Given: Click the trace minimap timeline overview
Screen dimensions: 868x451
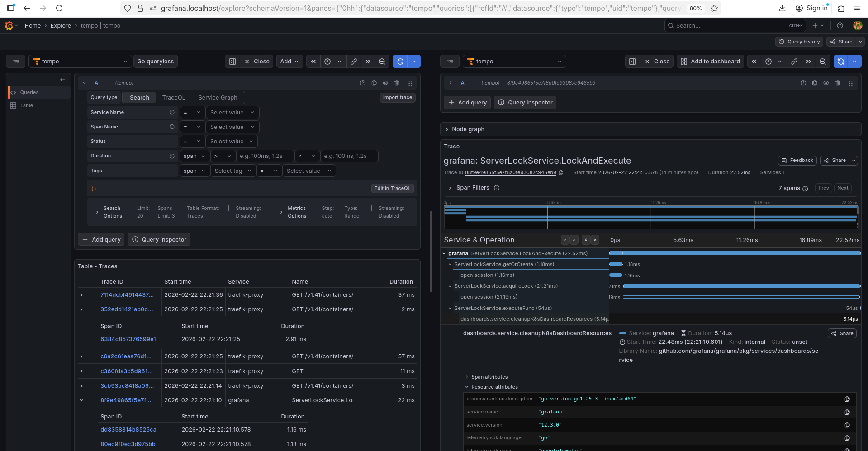Looking at the screenshot, I should 650,217.
